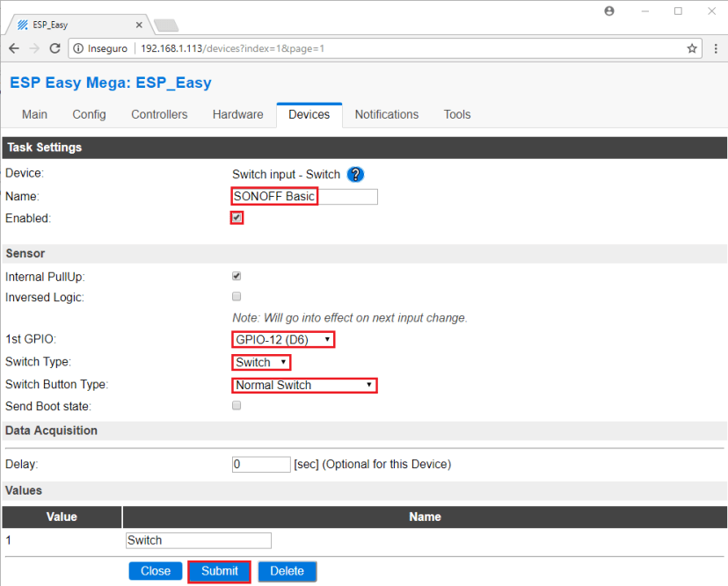The height and width of the screenshot is (586, 728).
Task: Open the Switch Button Type dropdown
Action: point(304,385)
